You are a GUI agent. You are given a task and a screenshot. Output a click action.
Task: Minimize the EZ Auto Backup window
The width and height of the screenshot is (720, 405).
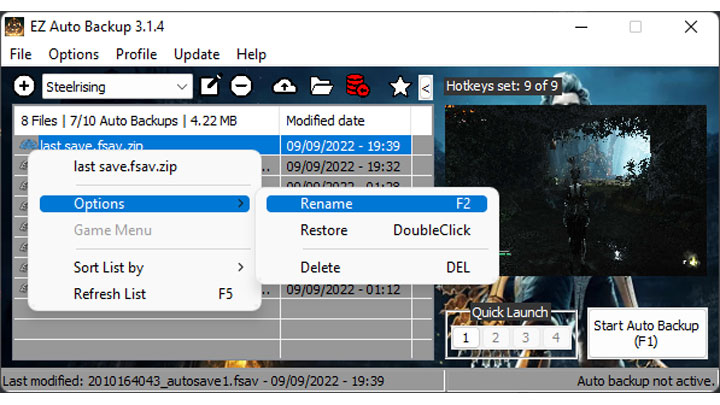[x=581, y=27]
